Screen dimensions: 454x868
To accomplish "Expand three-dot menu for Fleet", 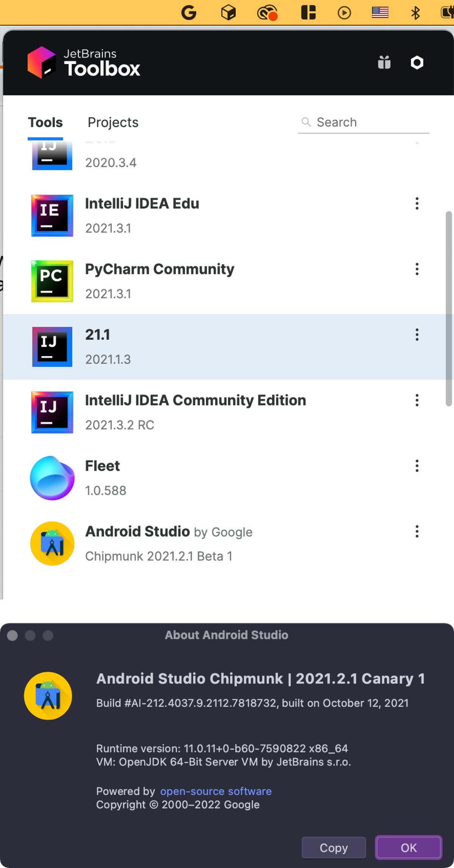I will 417,466.
